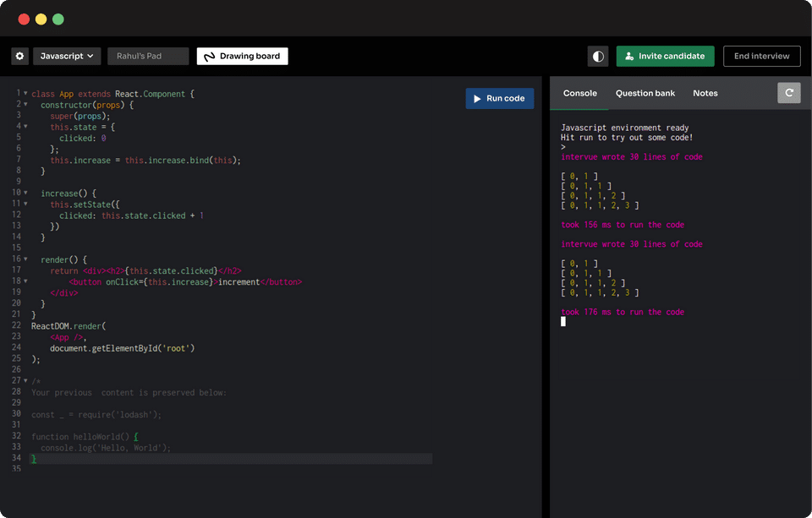Click the Rahul's Pad name field
The height and width of the screenshot is (518, 812).
pos(148,56)
